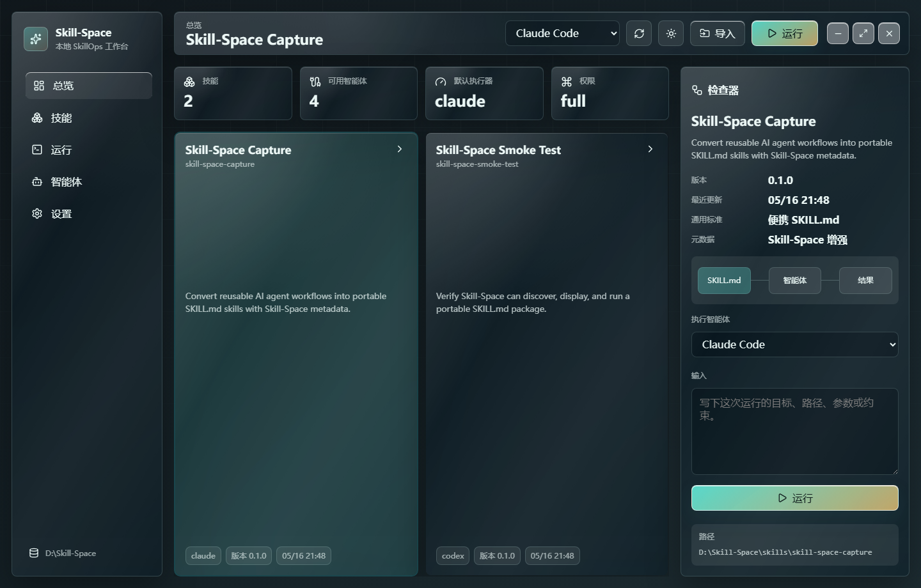Select the Skill-Space Smoke Test card title
The image size is (921, 588).
(x=498, y=150)
